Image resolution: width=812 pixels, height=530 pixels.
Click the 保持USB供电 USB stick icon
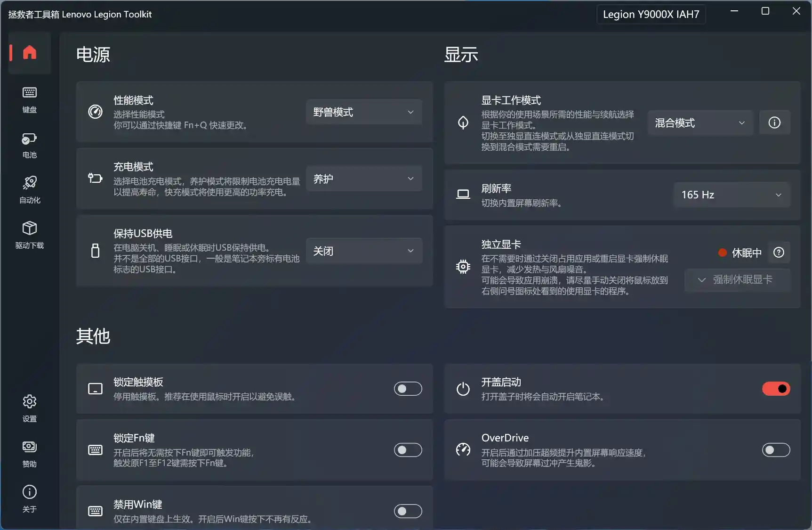point(95,251)
